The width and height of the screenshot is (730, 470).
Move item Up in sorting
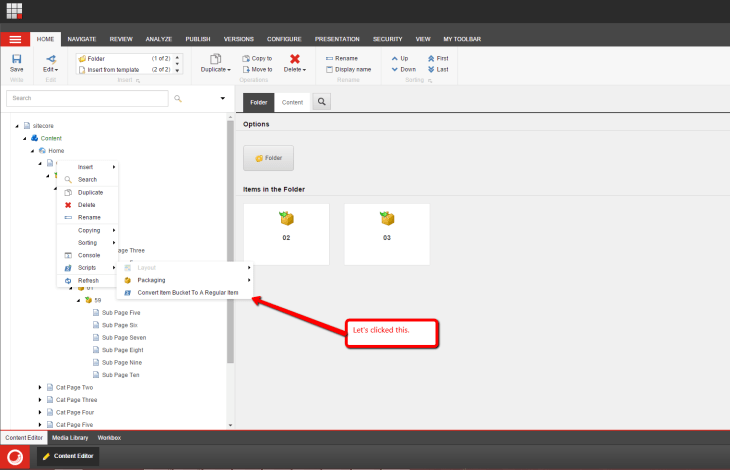pyautogui.click(x=400, y=58)
